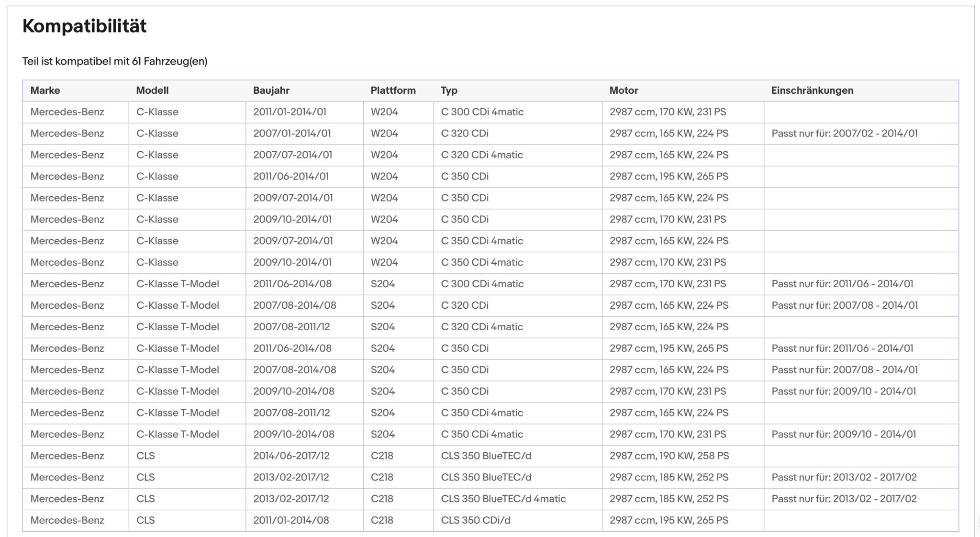Select the 'Plattform' column header
The width and height of the screenshot is (980, 537).
point(393,90)
